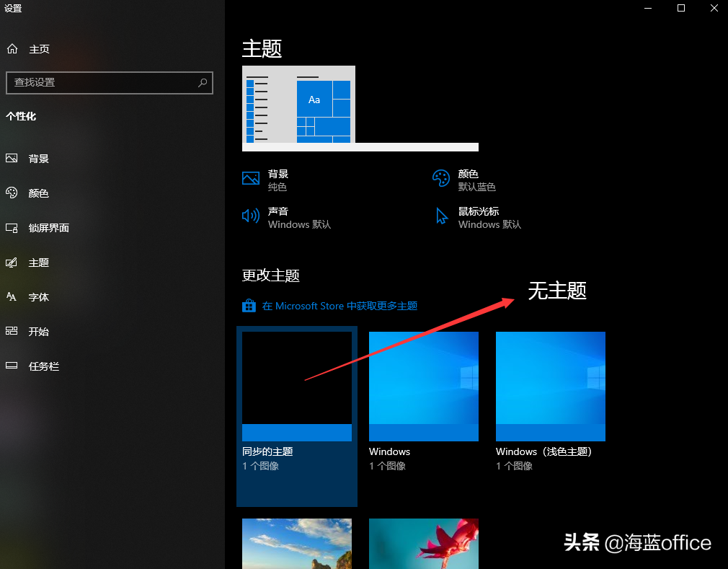Click the Home house icon in sidebar
Viewport: 728px width, 569px height.
[x=12, y=49]
